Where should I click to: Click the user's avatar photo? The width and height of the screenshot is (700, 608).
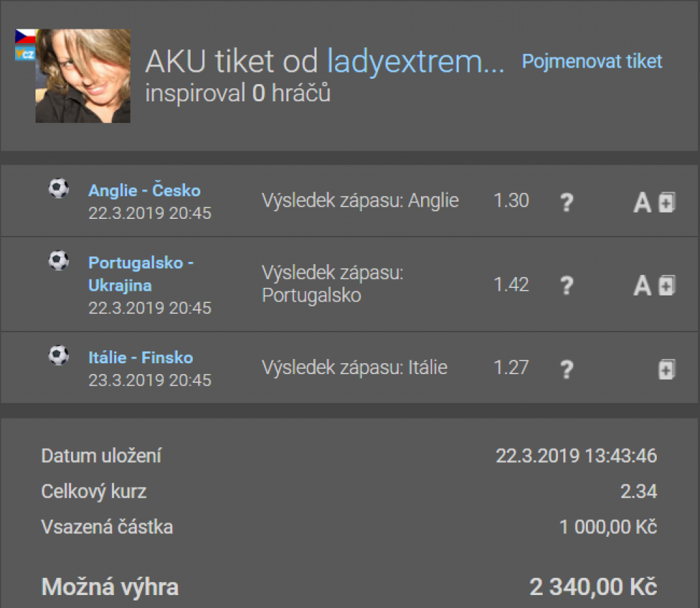point(83,76)
